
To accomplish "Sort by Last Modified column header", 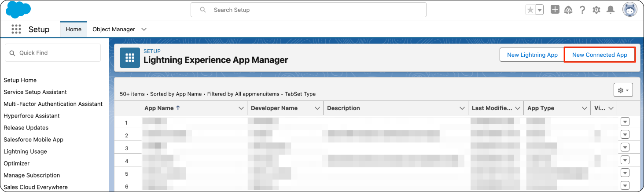I will pos(492,108).
